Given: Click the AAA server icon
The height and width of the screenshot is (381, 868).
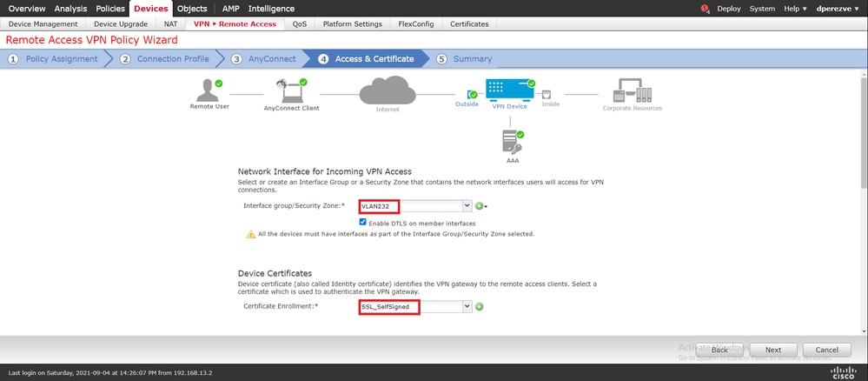Looking at the screenshot, I should (510, 143).
